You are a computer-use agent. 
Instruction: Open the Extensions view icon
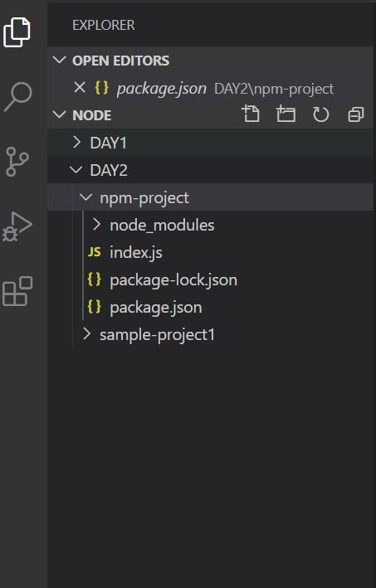click(x=17, y=291)
